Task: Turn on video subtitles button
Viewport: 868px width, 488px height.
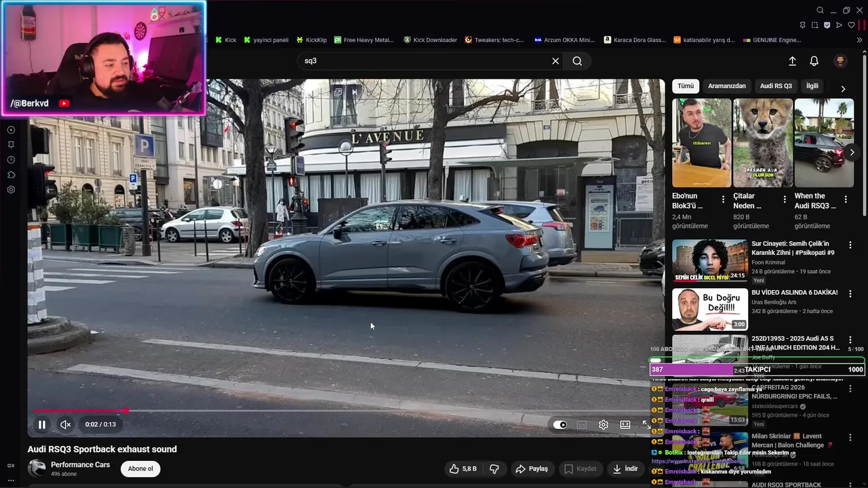Action: [x=582, y=425]
